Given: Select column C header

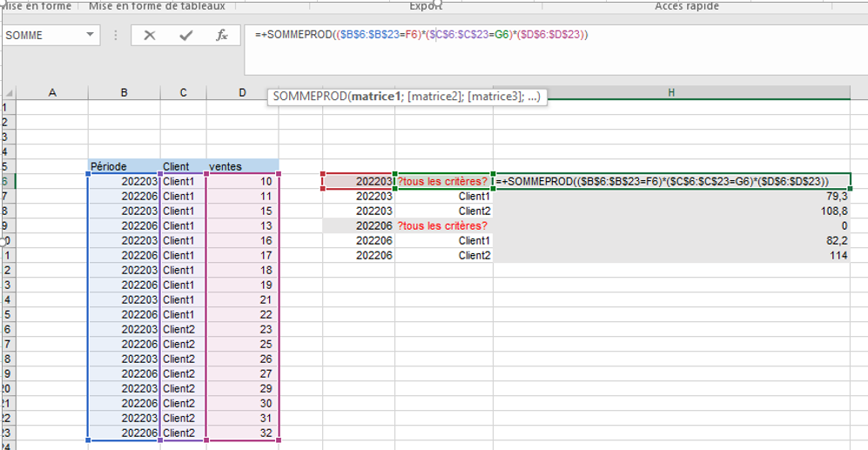Looking at the screenshot, I should click(x=183, y=93).
